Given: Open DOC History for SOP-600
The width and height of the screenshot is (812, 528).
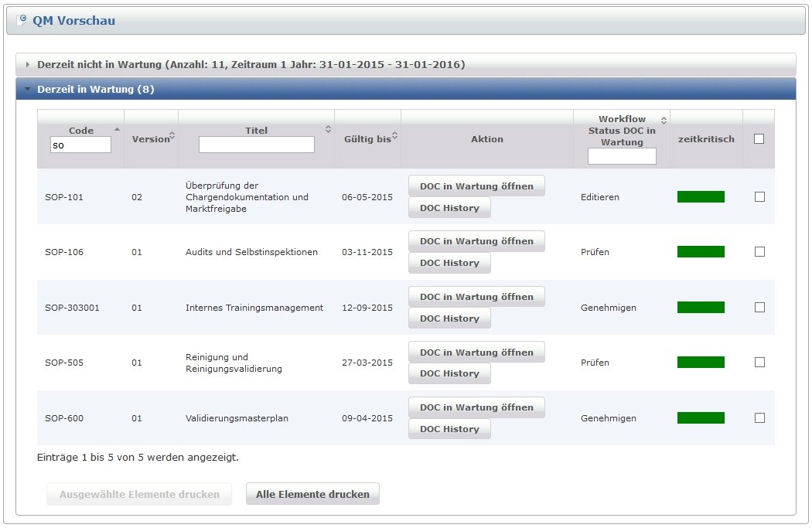Looking at the screenshot, I should pyautogui.click(x=449, y=428).
